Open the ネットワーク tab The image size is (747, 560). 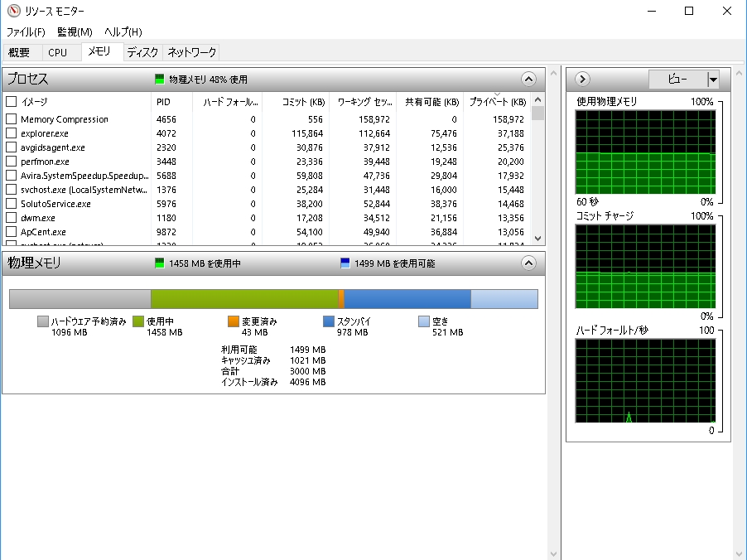tap(191, 52)
